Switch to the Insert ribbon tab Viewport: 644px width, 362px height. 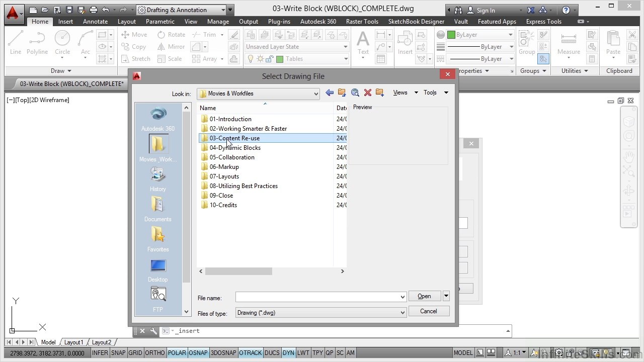[65, 22]
